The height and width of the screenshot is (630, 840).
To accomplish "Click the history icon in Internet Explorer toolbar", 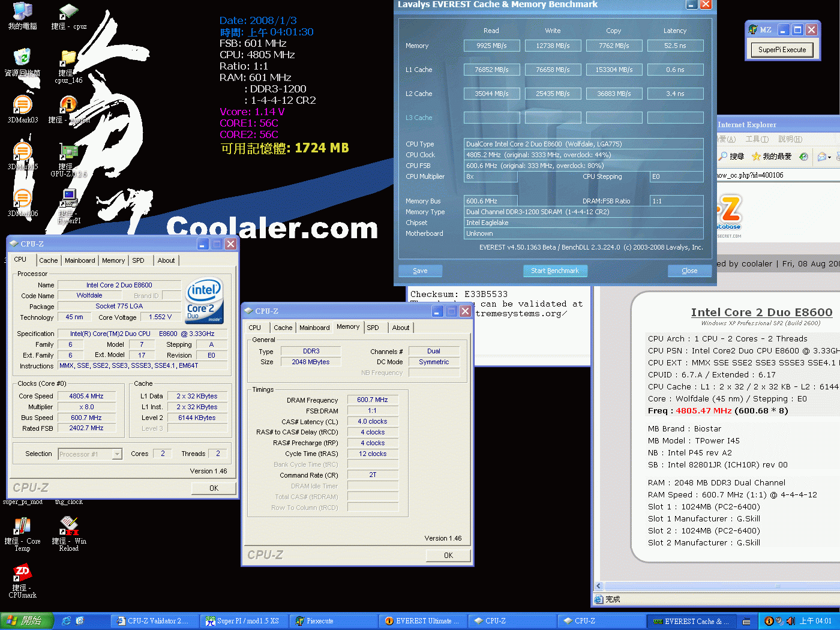I will 803,157.
